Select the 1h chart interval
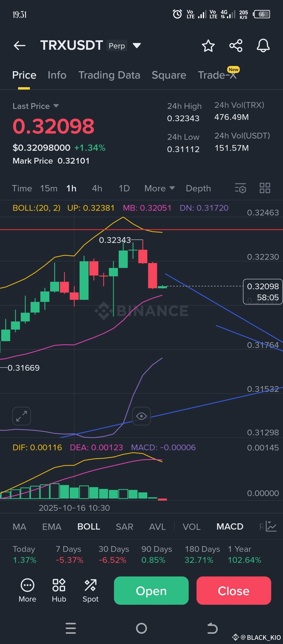 (71, 188)
